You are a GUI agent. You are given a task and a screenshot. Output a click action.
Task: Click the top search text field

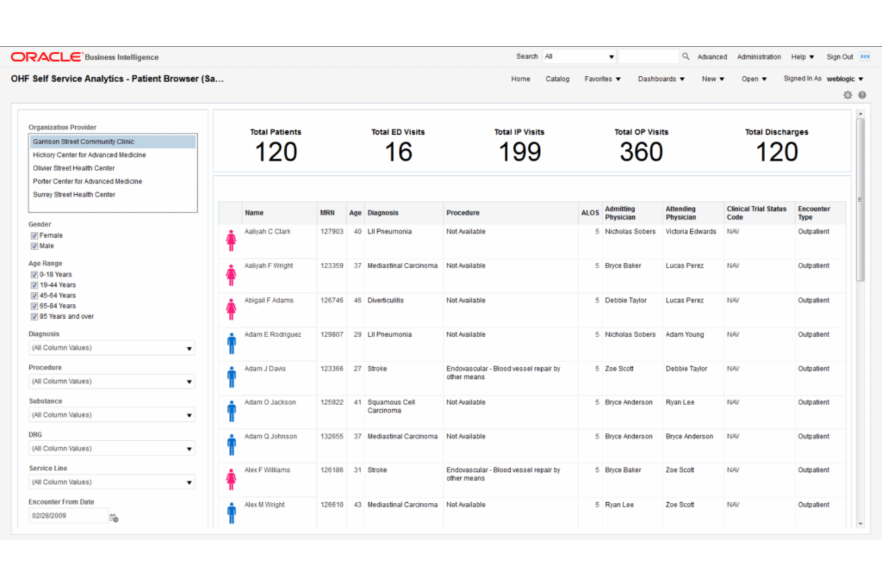[x=648, y=57]
